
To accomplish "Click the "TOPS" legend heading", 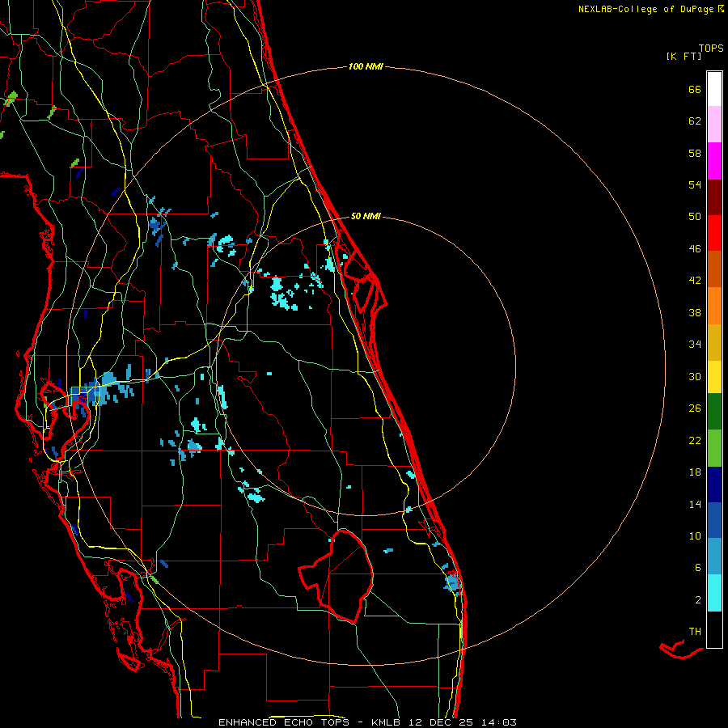I will pyautogui.click(x=711, y=49).
